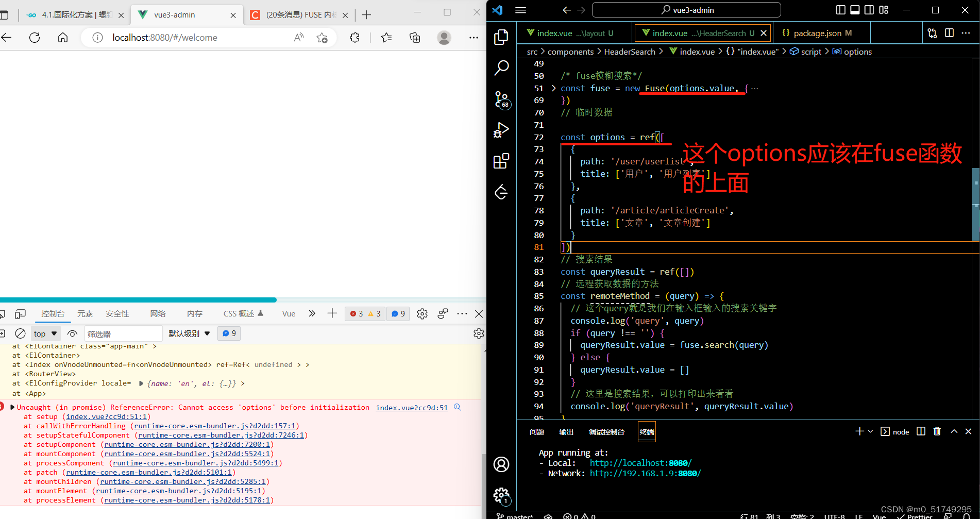
Task: Open Source Control showing 68 pending changes
Action: [501, 100]
